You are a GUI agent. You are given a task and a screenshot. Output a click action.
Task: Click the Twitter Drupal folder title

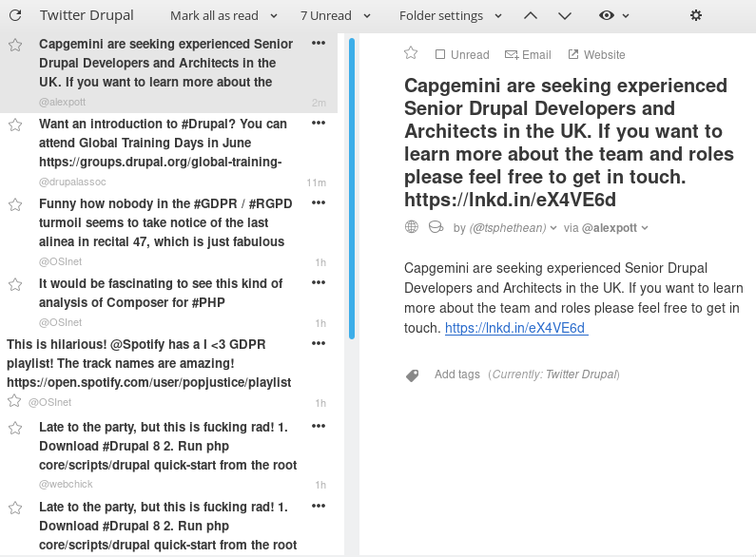(x=87, y=15)
